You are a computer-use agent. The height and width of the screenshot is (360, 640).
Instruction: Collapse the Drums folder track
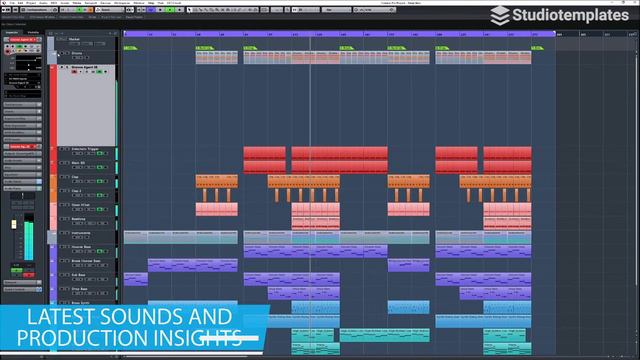(54, 53)
